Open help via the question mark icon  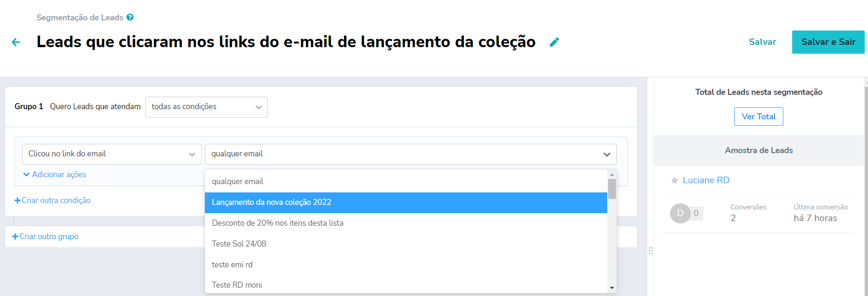coord(129,17)
